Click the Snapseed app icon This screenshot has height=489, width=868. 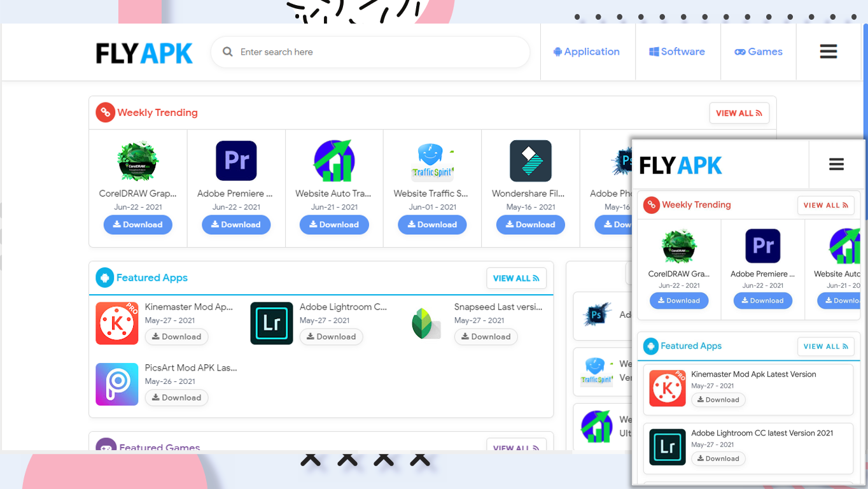coord(426,323)
